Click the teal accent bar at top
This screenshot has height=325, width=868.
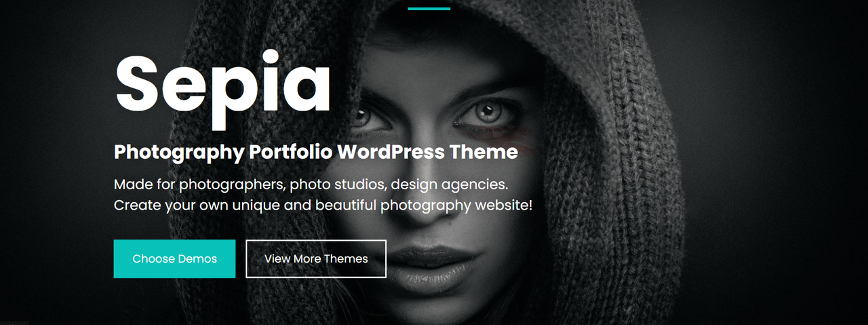pos(429,9)
